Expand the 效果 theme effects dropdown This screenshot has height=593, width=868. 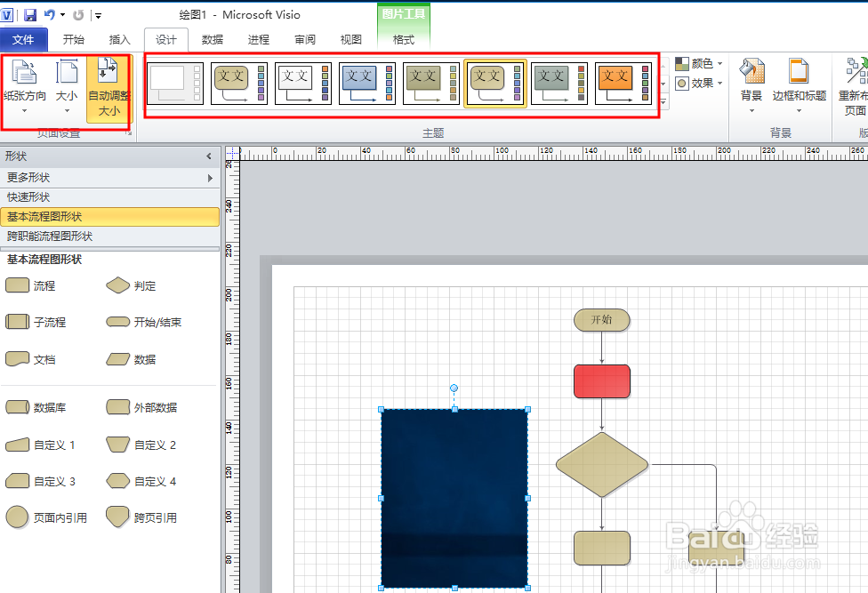(x=700, y=84)
